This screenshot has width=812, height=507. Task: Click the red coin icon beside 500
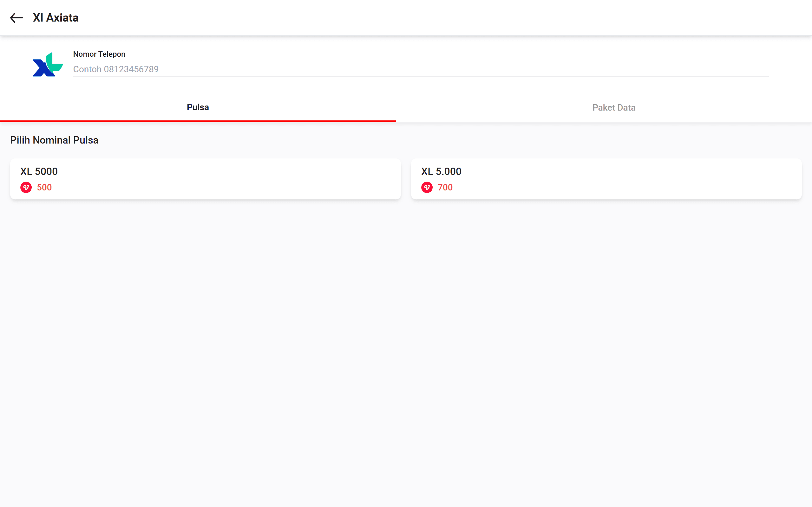click(26, 188)
